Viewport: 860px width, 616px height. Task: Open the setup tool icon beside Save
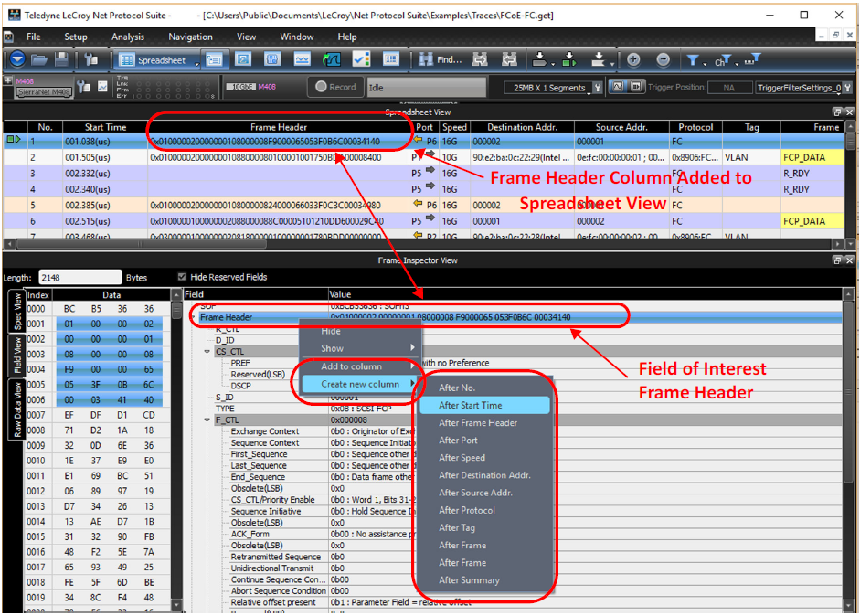point(91,59)
